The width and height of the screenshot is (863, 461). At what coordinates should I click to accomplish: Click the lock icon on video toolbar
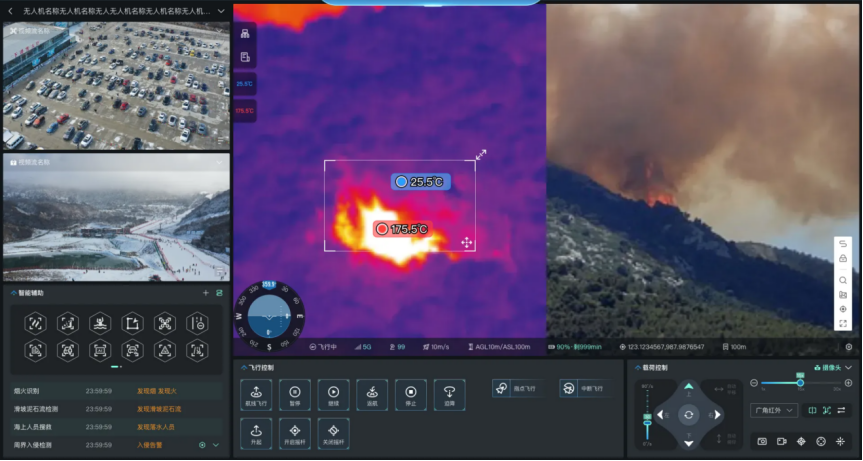click(843, 258)
